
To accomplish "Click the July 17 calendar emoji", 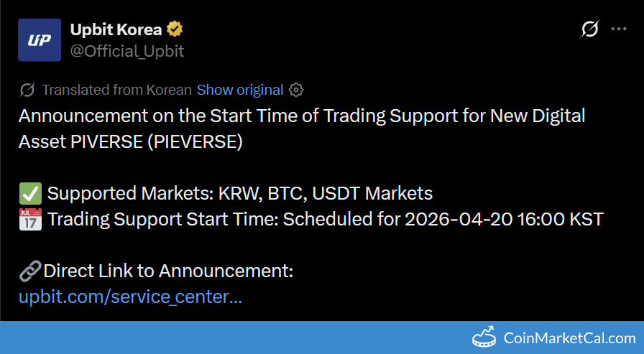I will (x=29, y=219).
